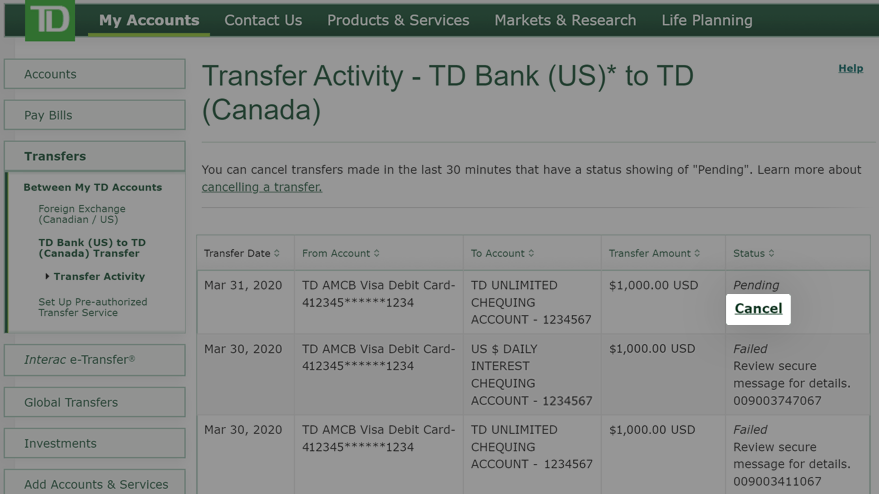879x494 pixels.
Task: Open Life Planning menu
Action: tap(707, 20)
